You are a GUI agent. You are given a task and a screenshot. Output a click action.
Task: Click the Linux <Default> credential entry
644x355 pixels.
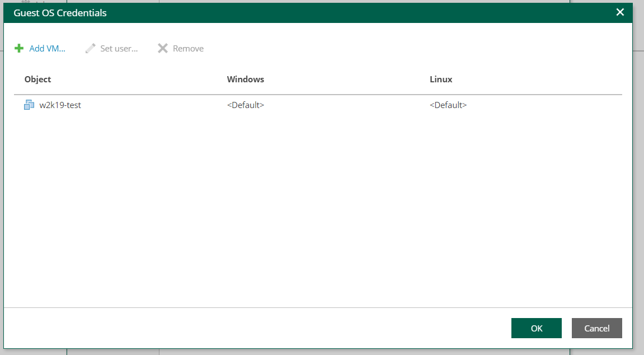tap(447, 105)
